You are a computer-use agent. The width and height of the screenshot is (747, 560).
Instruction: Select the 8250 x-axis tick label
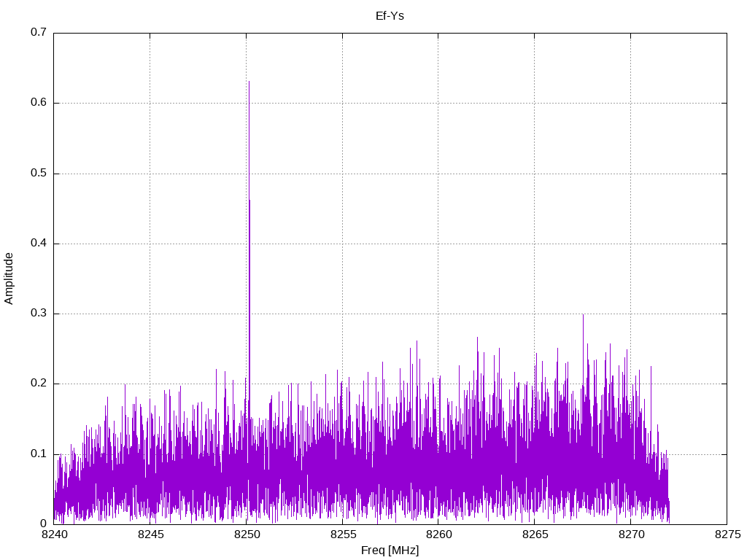point(246,536)
